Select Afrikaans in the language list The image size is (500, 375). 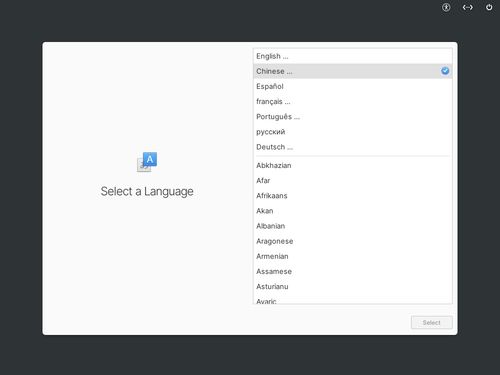click(353, 196)
